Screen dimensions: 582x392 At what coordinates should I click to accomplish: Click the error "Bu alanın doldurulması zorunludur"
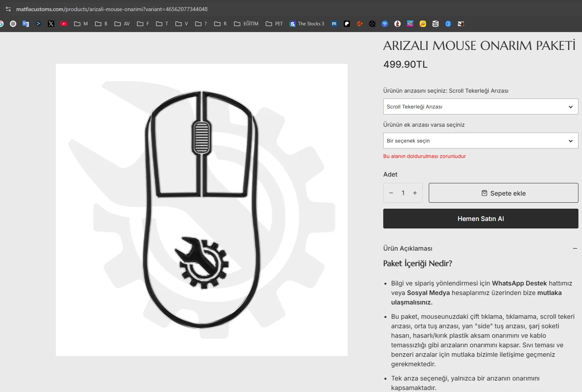pos(424,156)
